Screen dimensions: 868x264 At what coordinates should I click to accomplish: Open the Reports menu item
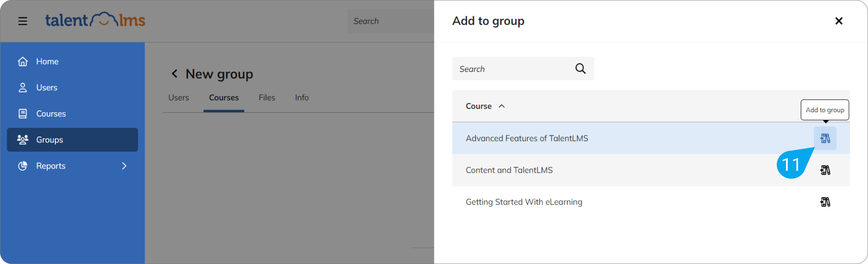click(72, 166)
